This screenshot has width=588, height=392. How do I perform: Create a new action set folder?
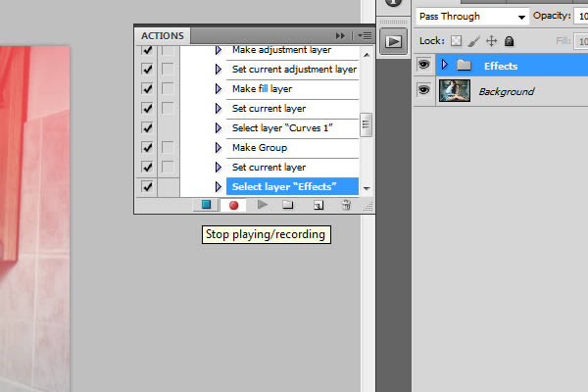tap(288, 205)
